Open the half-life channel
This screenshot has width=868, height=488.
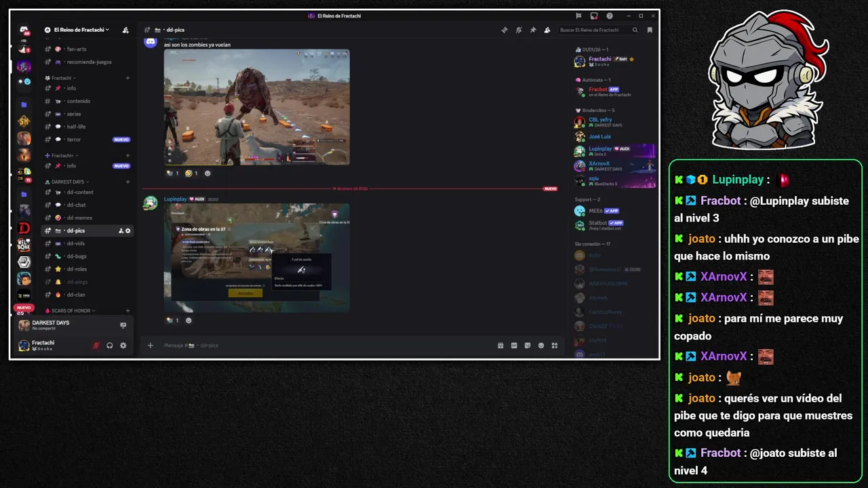pos(87,127)
